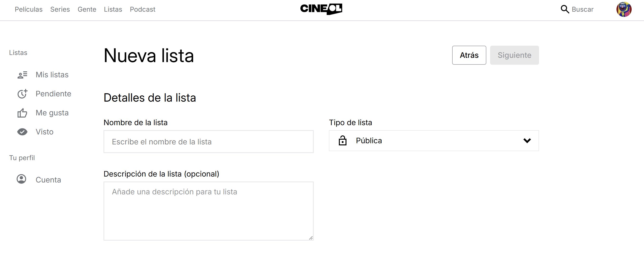Click the list description text area

(x=208, y=211)
